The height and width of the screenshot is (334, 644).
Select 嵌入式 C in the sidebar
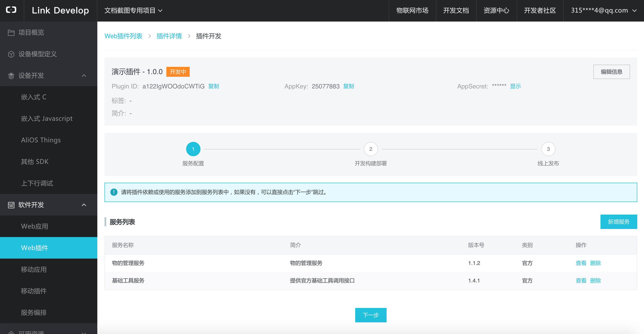[x=48, y=97]
